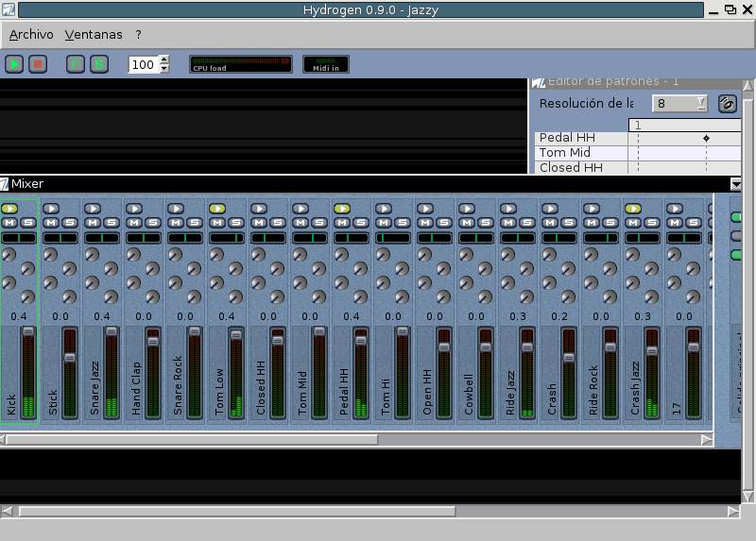Open the grid resolution dropdown showing 8
Screen dimensions: 756x541
[679, 104]
